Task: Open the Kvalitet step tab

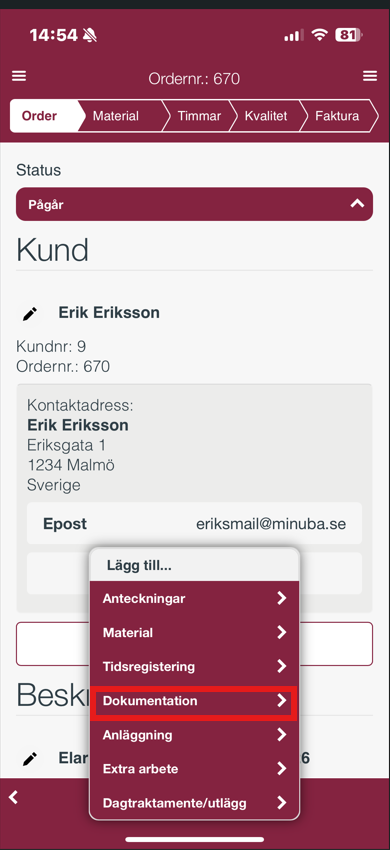Action: (x=266, y=116)
